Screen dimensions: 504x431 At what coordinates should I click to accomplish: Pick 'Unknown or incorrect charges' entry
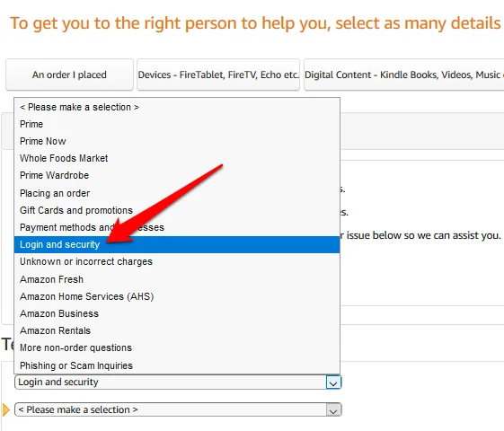point(177,261)
